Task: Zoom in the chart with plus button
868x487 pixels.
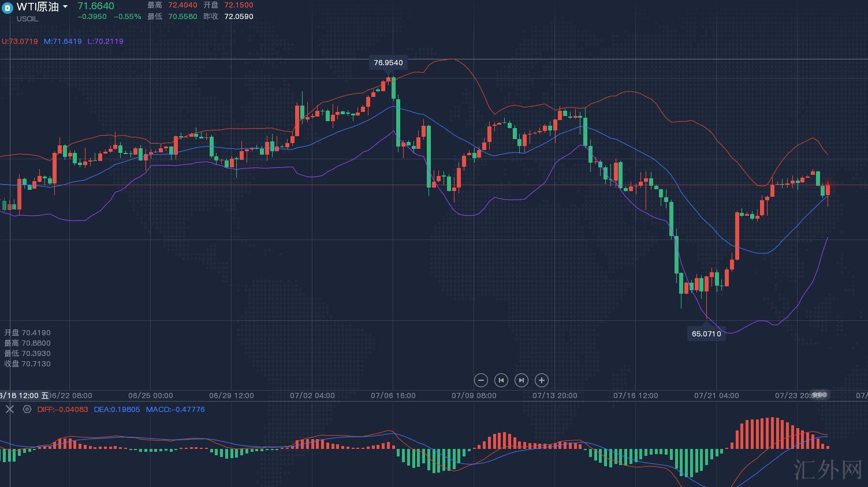Action: [x=541, y=380]
